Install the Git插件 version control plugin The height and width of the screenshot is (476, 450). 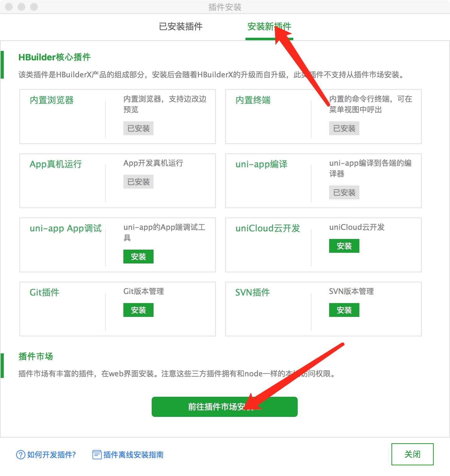[x=138, y=310]
